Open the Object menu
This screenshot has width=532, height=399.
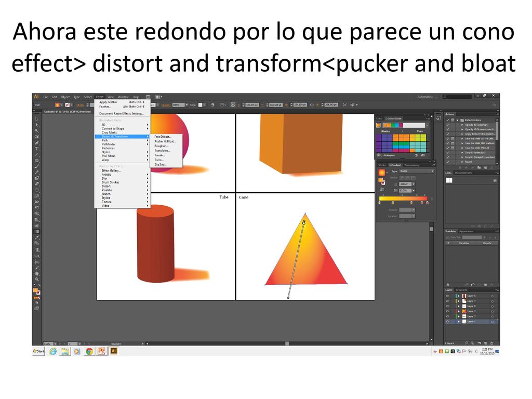[x=65, y=97]
